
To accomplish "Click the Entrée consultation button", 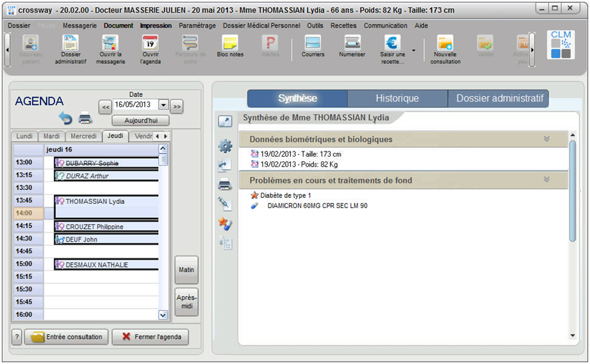I will pyautogui.click(x=66, y=337).
